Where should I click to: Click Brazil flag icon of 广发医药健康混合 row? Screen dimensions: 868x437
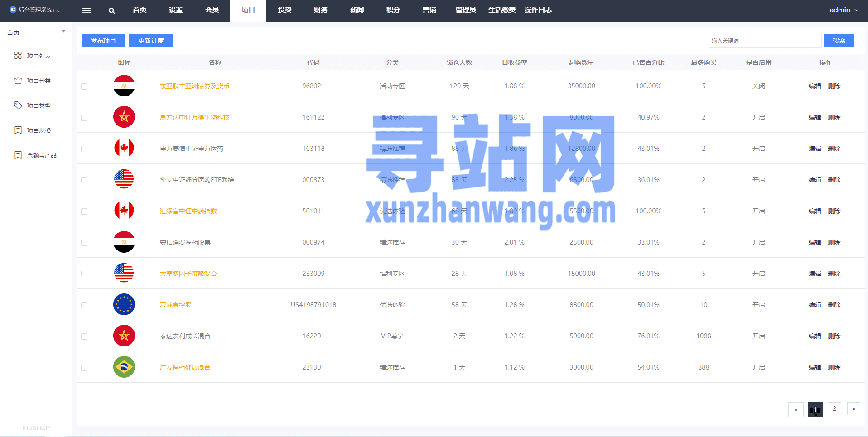124,367
